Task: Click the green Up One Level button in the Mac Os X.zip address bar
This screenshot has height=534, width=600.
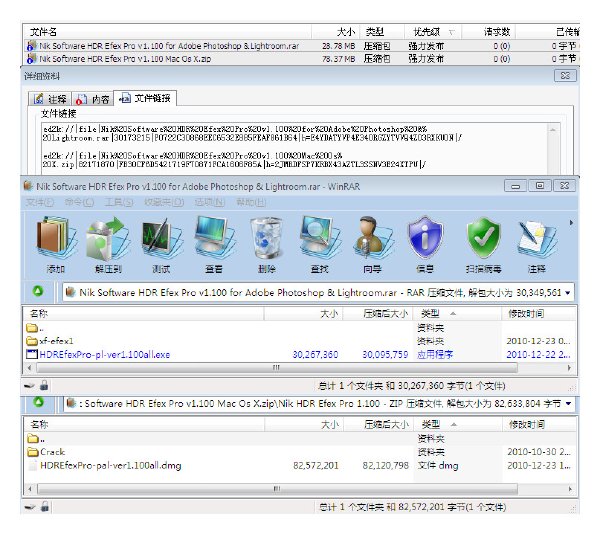Action: pos(38,402)
